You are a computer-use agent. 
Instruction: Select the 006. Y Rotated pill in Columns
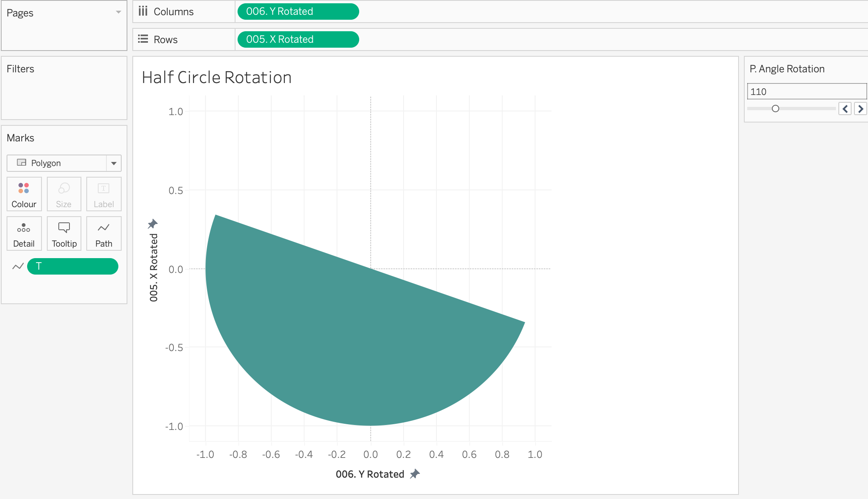(298, 12)
